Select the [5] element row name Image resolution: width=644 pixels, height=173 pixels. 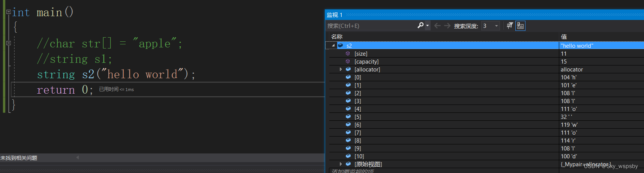(358, 117)
